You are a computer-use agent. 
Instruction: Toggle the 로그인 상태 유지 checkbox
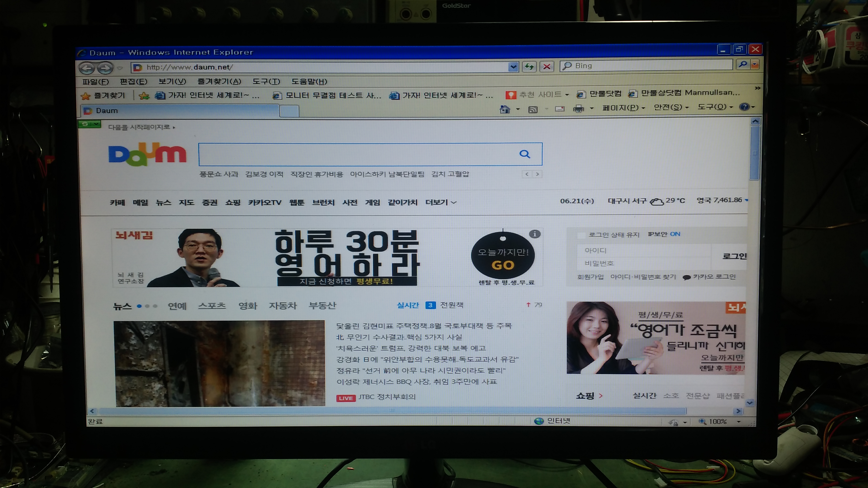[581, 235]
